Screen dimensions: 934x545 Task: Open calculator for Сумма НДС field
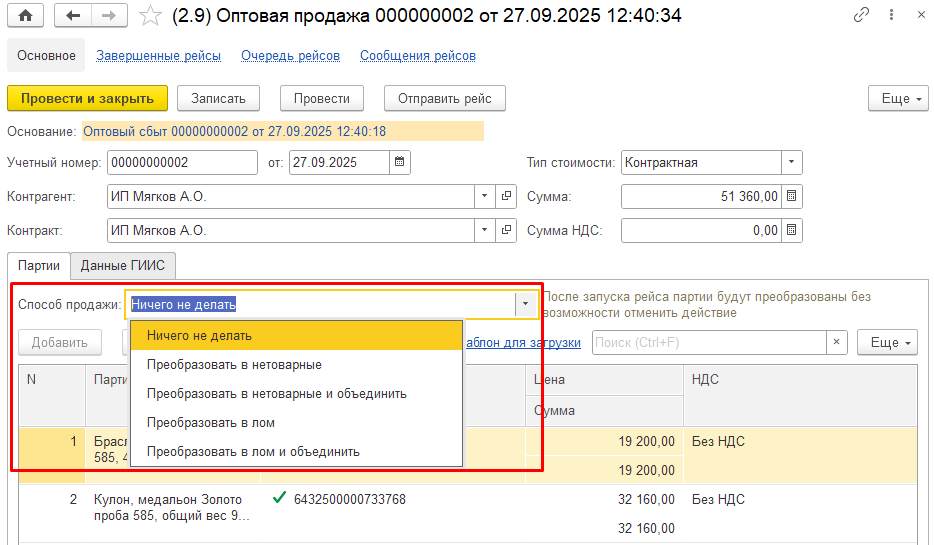(792, 231)
